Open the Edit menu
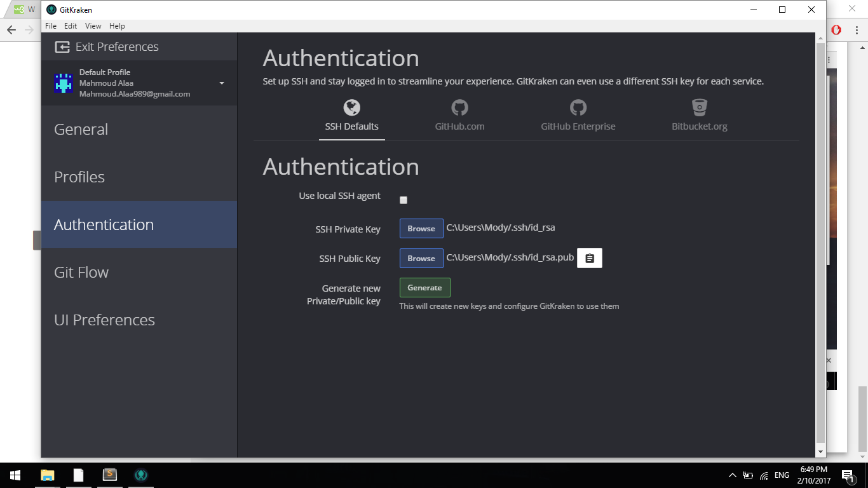This screenshot has height=488, width=868. (71, 26)
